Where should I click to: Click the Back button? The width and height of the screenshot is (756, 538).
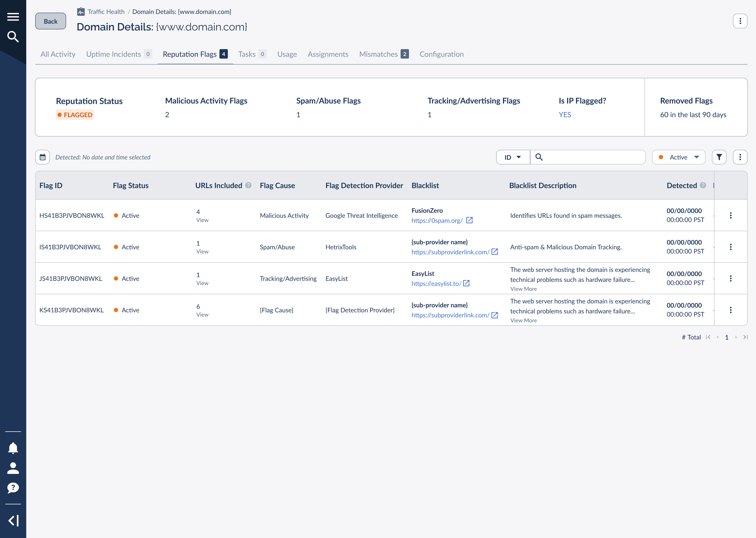(x=51, y=21)
